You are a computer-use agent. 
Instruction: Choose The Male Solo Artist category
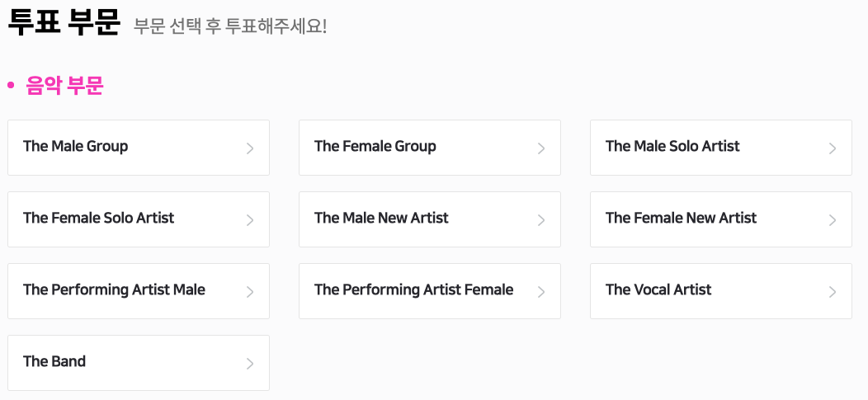coord(672,147)
